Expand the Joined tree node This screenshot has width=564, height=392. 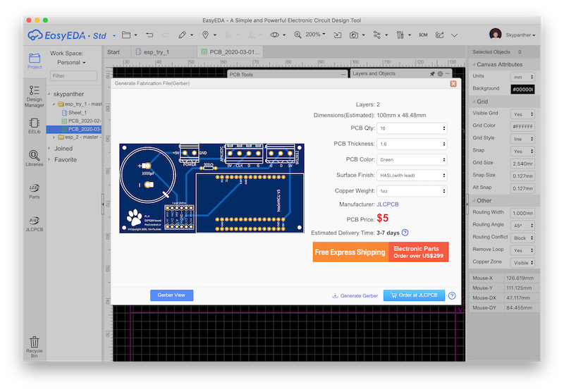(49, 149)
